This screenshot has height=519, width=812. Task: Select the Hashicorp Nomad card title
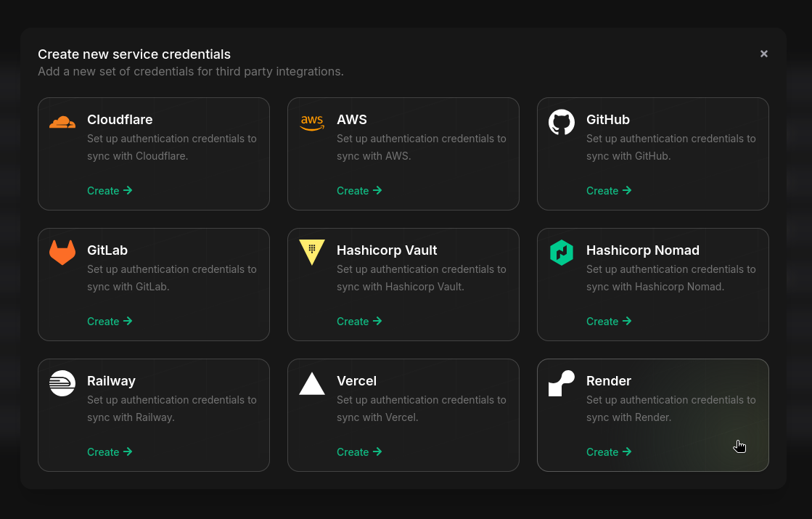point(642,250)
